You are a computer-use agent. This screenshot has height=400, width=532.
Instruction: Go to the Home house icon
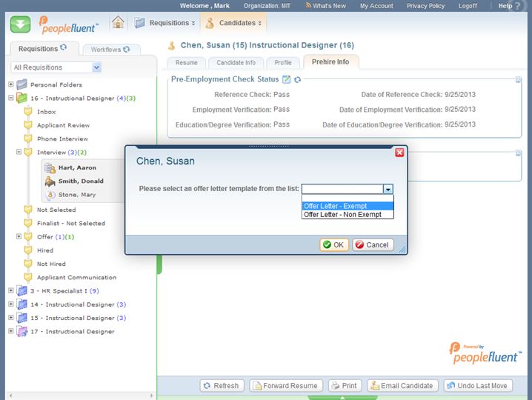[118, 22]
